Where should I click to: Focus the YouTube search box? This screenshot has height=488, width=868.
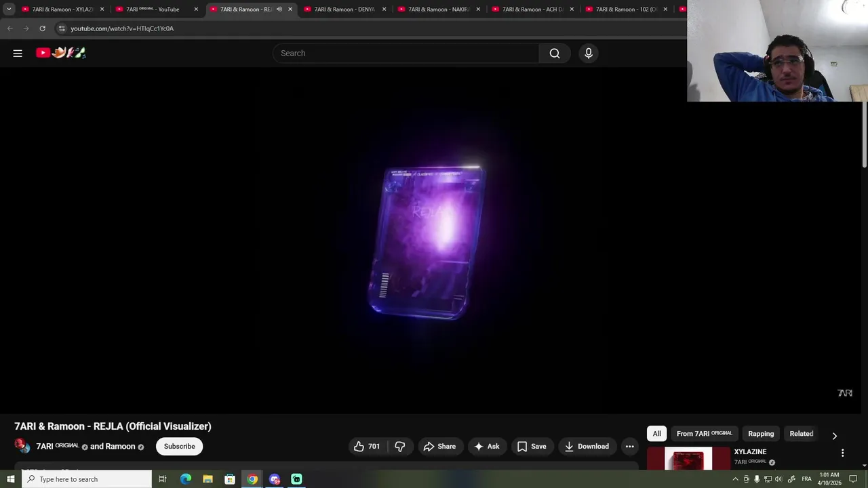(x=406, y=53)
